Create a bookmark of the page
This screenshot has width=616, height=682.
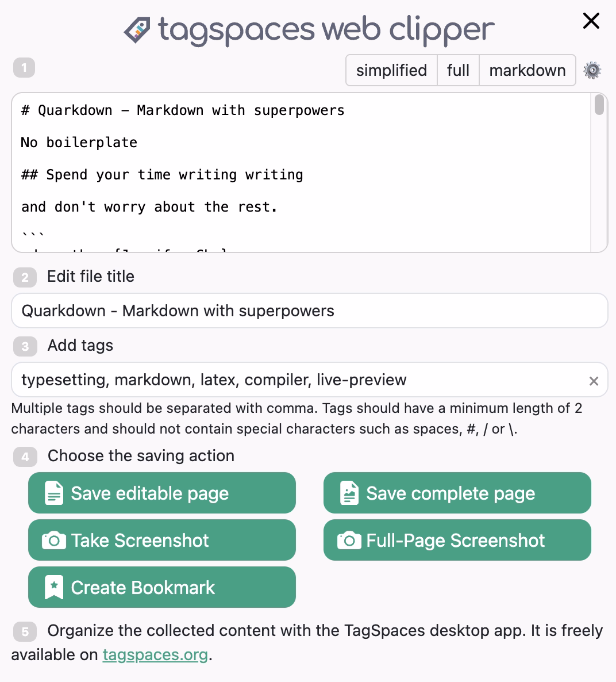tap(161, 587)
